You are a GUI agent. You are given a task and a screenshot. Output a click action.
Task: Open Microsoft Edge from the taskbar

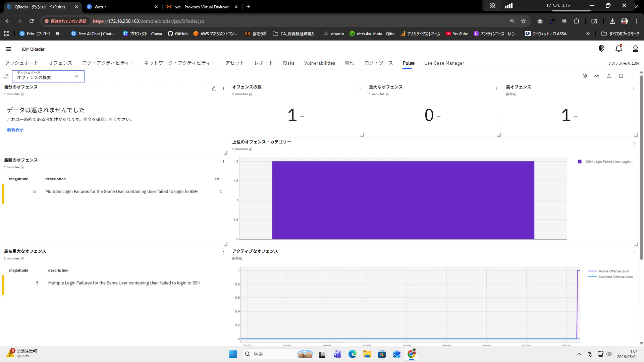point(352,354)
